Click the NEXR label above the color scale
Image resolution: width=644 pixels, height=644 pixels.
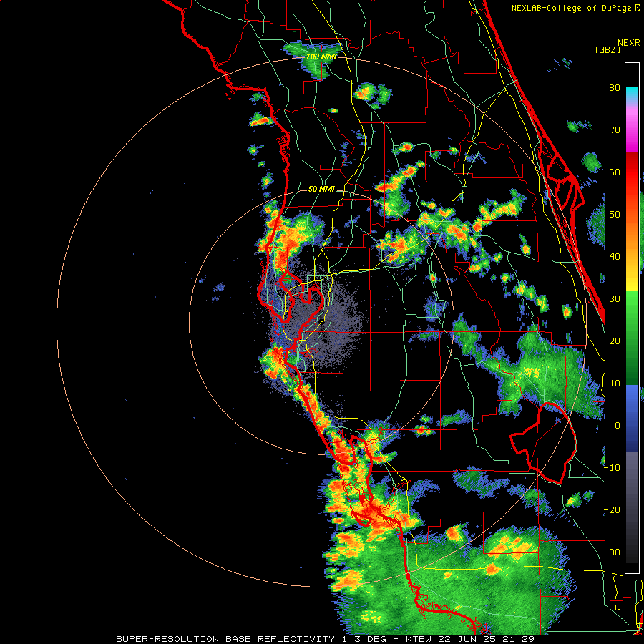[629, 43]
